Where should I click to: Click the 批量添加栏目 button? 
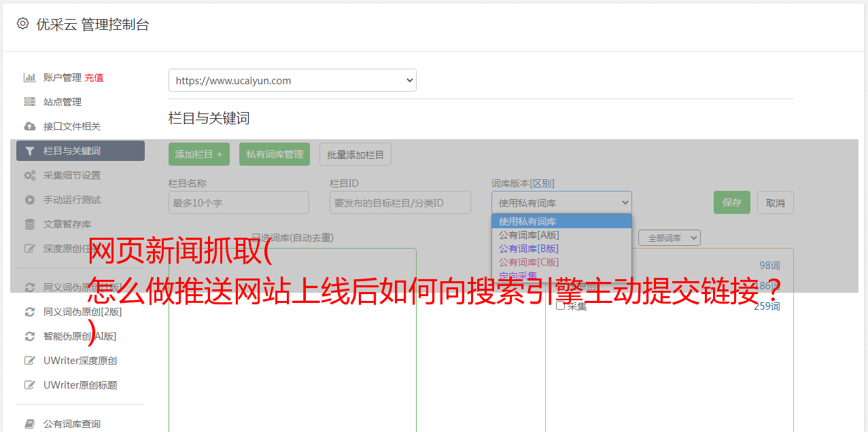point(355,154)
